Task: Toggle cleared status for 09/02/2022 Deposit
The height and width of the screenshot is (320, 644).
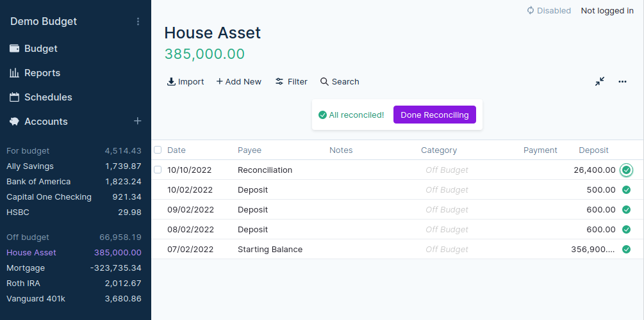Action: tap(627, 210)
